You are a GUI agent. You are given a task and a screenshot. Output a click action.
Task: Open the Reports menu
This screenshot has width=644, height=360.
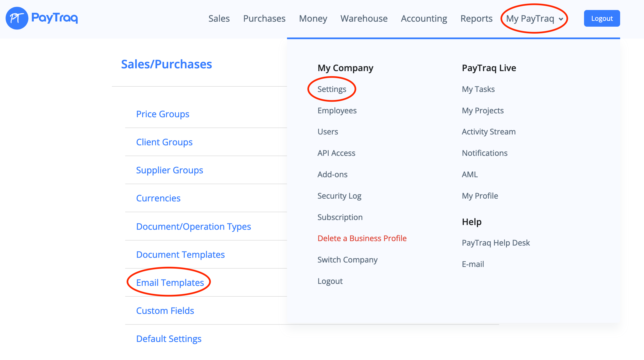(476, 18)
